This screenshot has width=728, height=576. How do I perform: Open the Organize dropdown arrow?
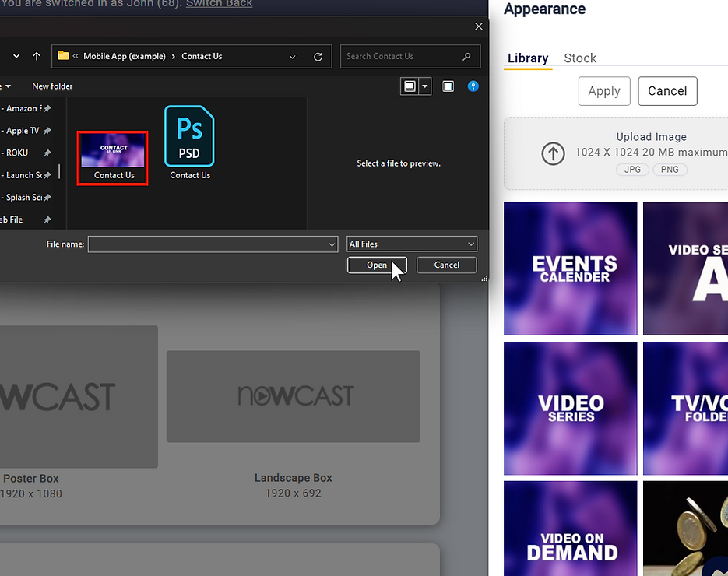pyautogui.click(x=8, y=86)
